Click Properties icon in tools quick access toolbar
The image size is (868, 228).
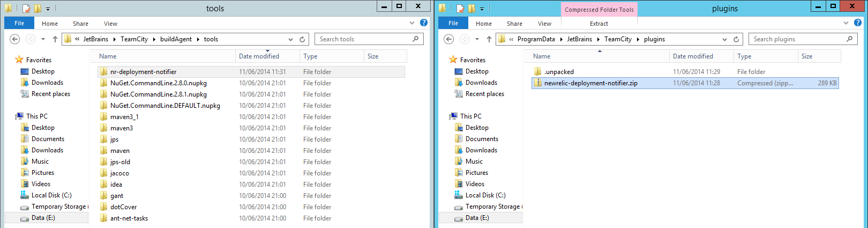coord(26,9)
